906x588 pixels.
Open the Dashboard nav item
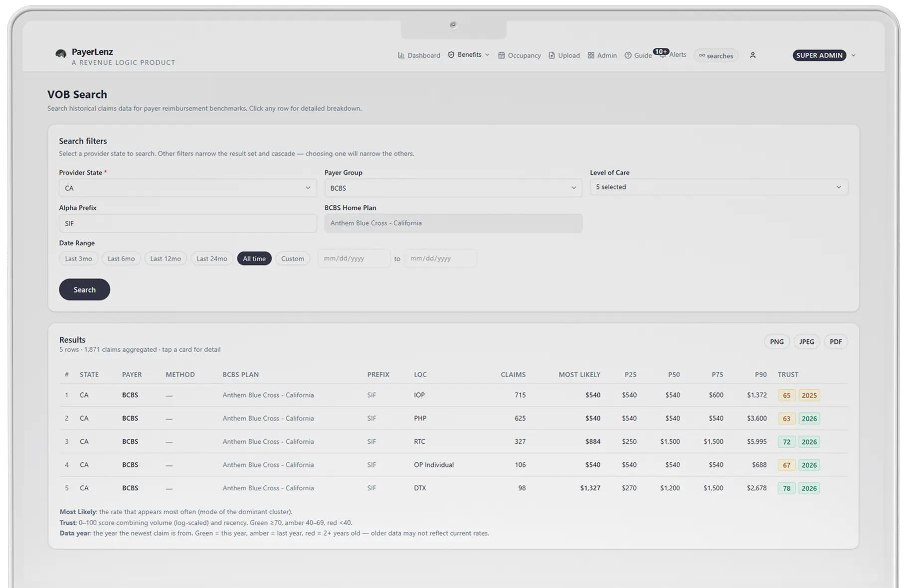tap(419, 55)
